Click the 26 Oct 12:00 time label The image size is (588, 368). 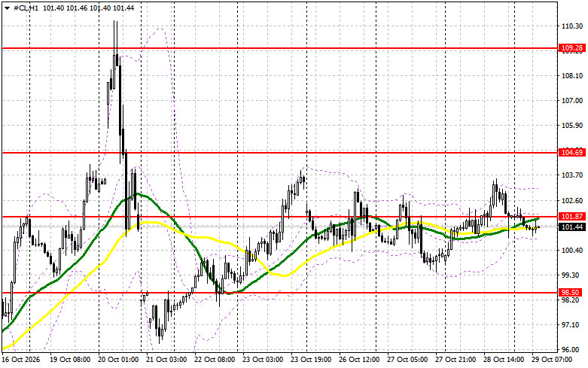[x=359, y=360]
